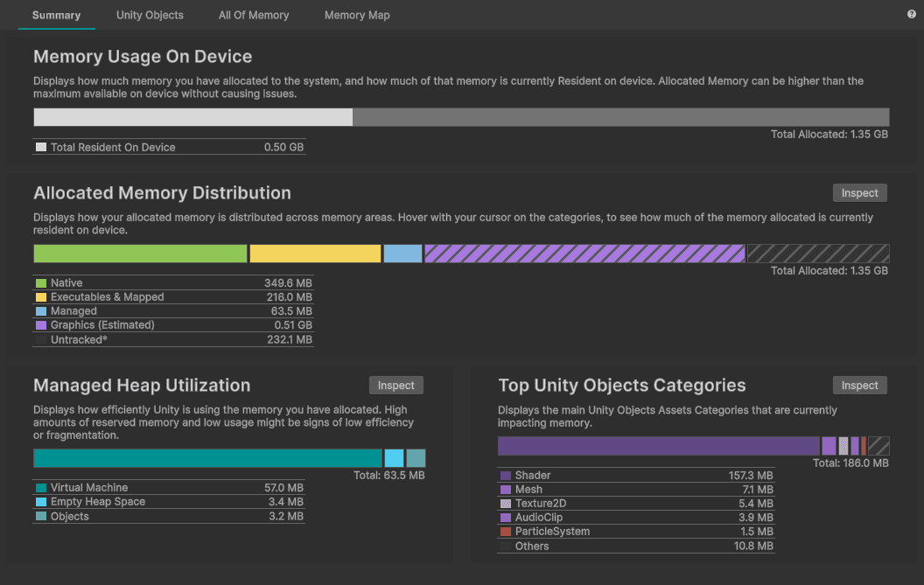This screenshot has width=924, height=585.
Task: Click the blue Managed legend swatch
Action: click(40, 311)
